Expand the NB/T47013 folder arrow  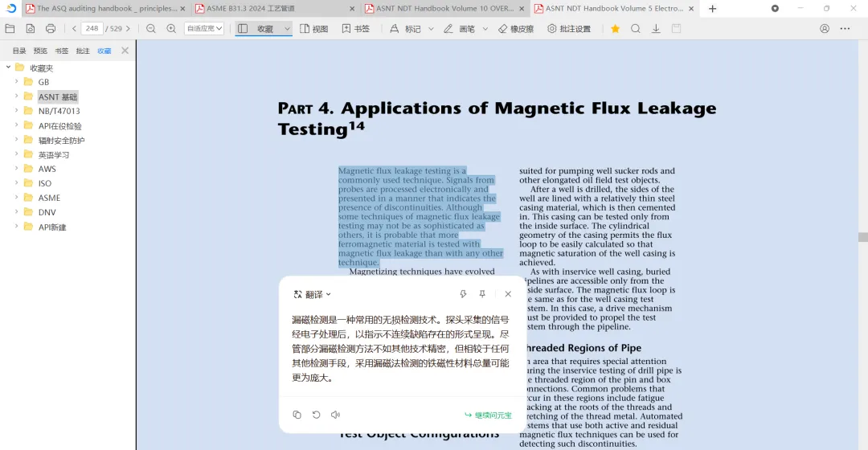16,110
